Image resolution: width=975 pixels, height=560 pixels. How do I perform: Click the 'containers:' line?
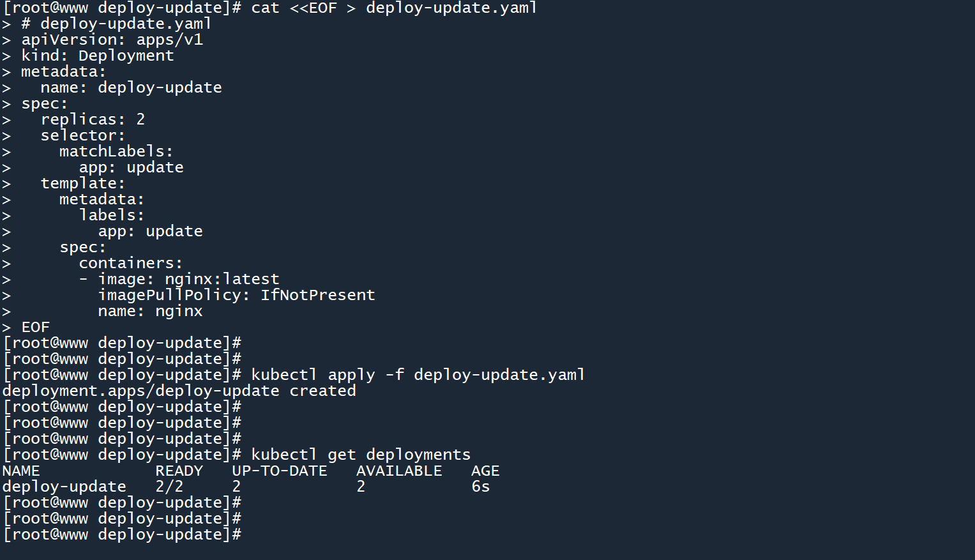(x=130, y=263)
